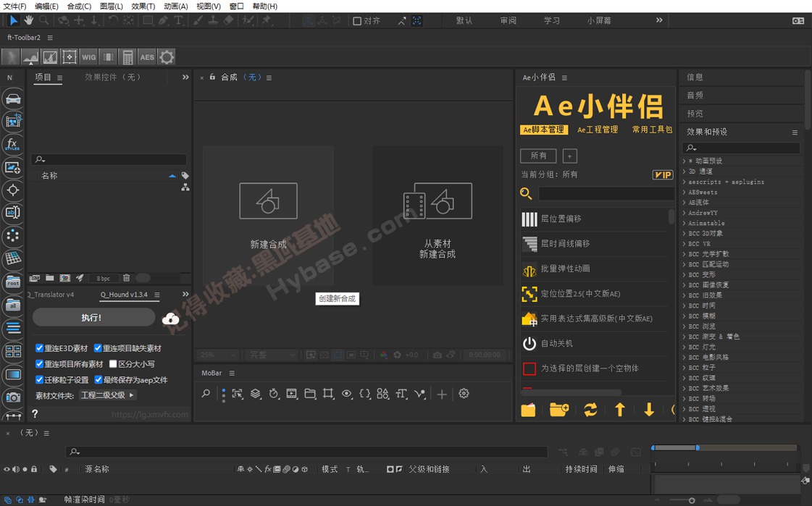
Task: Click the yellow up arrow in Ae小伴侣
Action: pyautogui.click(x=620, y=410)
